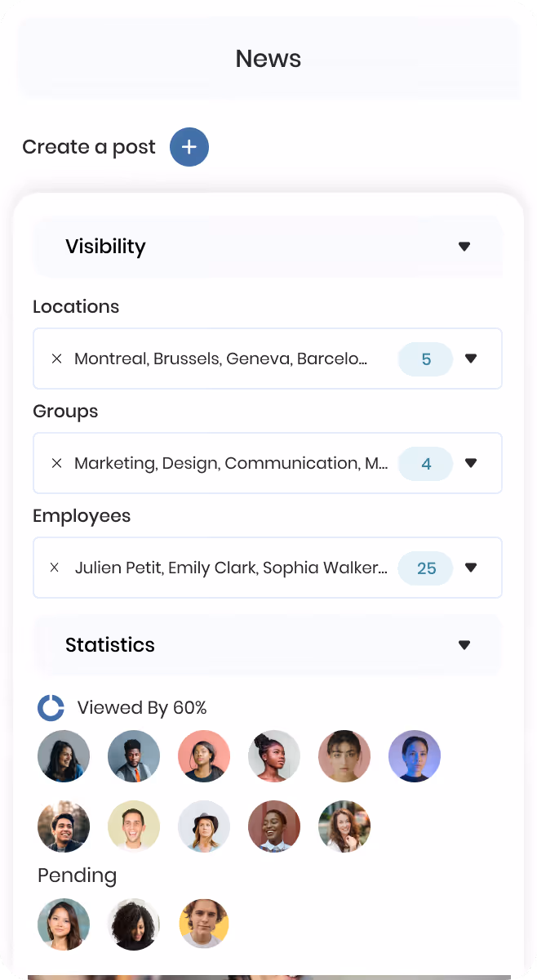Collapse the Visibility section
The height and width of the screenshot is (980, 537).
[x=464, y=247]
